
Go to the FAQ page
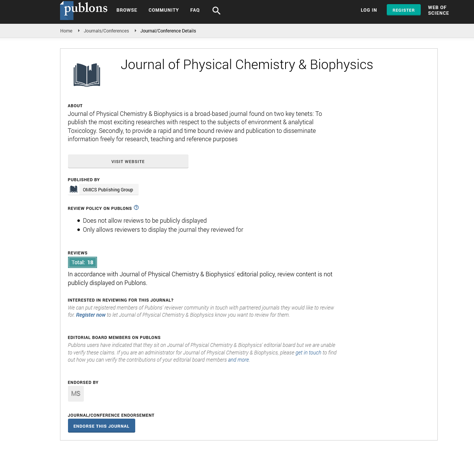pyautogui.click(x=195, y=10)
